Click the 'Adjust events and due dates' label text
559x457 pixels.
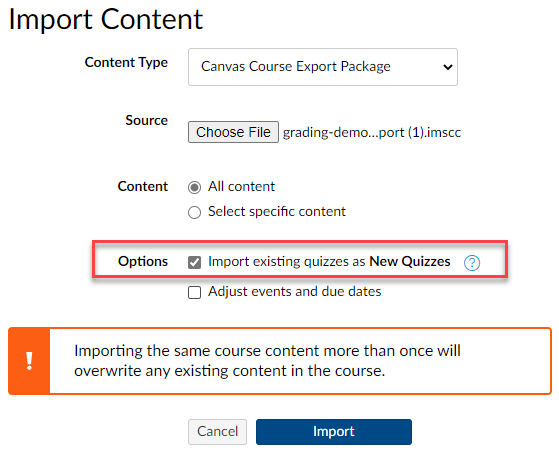pos(294,292)
